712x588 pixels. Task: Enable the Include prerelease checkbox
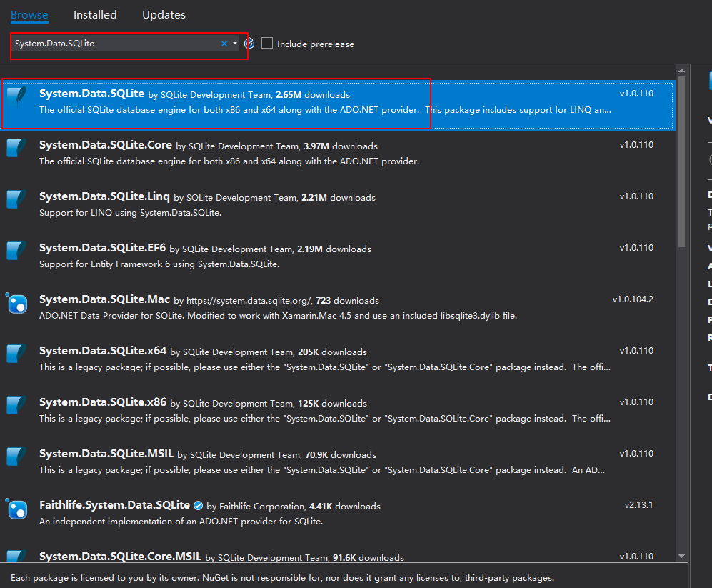click(x=267, y=43)
